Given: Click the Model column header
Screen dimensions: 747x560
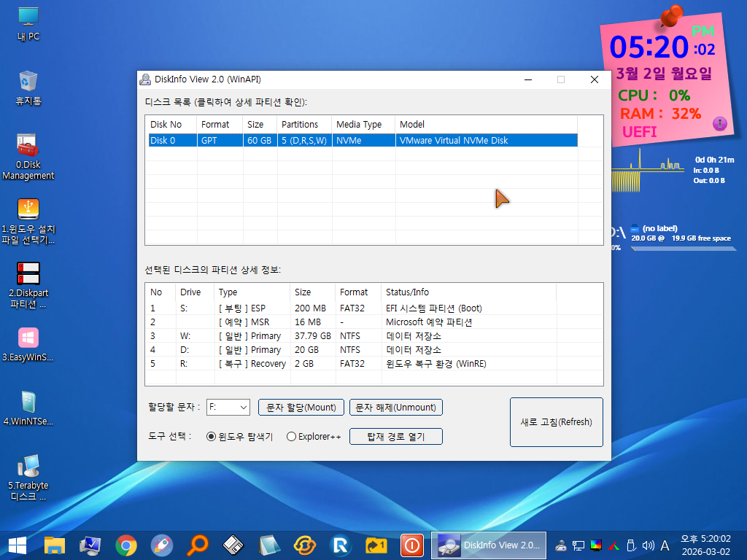Looking at the screenshot, I should coord(486,125).
